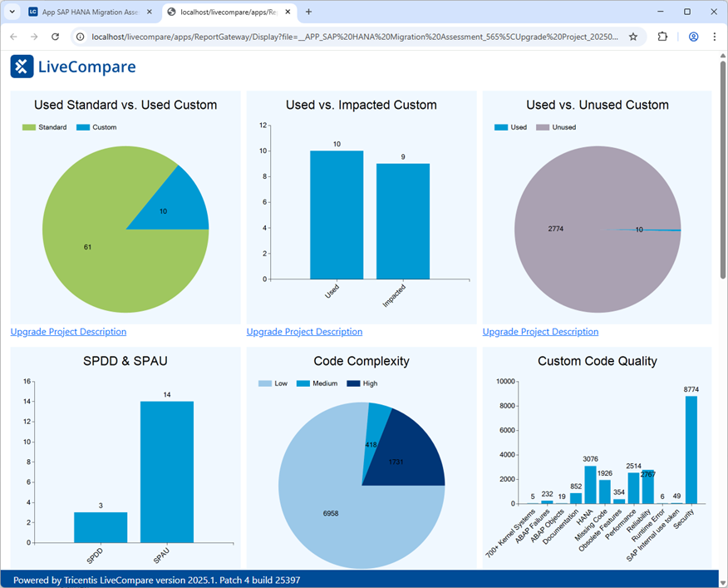The width and height of the screenshot is (728, 588).
Task: Hide the High complexity series via its legend
Action: [x=362, y=383]
